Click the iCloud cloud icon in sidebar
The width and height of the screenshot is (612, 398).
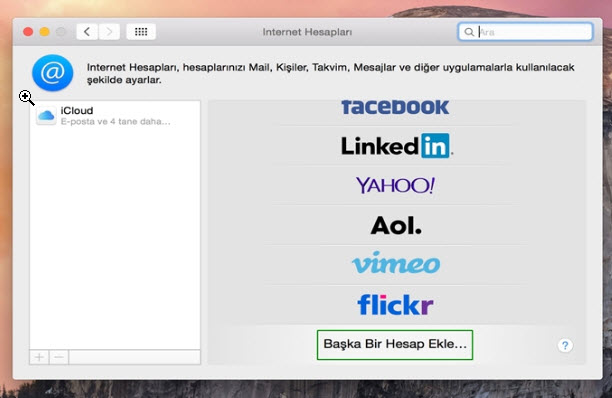46,115
